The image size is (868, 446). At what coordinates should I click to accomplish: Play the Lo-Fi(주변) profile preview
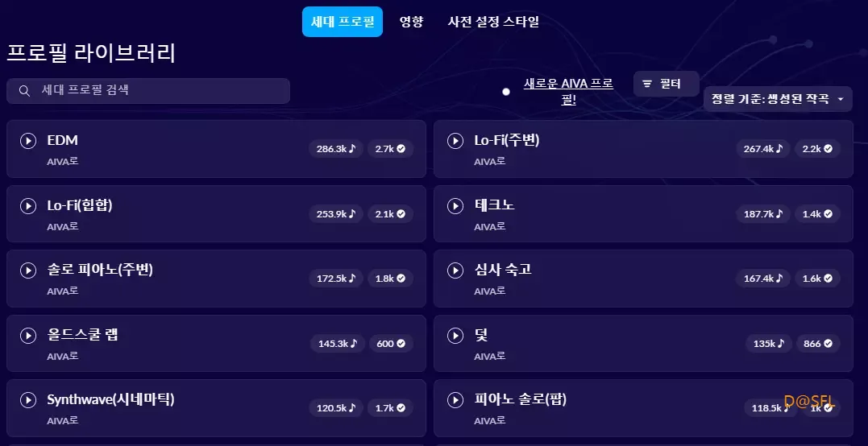tap(455, 141)
